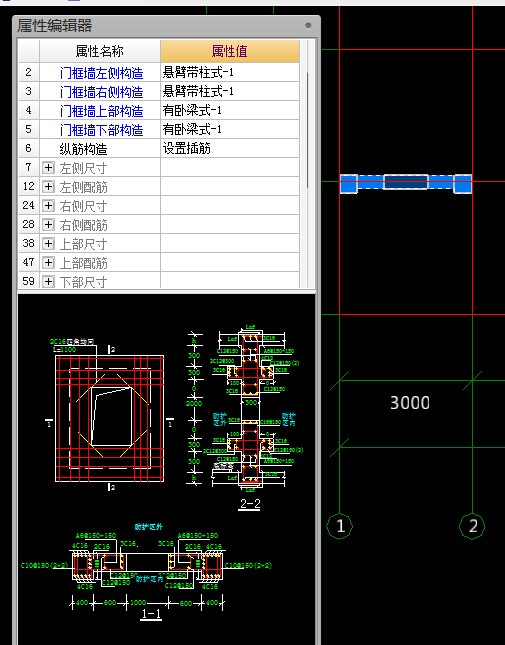
Task: Edit the 设置插筋 value cell
Action: point(230,148)
